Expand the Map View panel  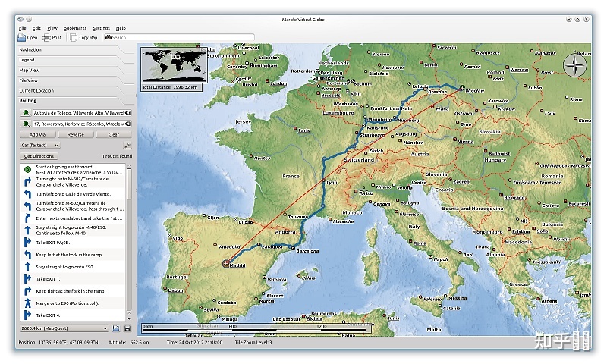pyautogui.click(x=75, y=71)
